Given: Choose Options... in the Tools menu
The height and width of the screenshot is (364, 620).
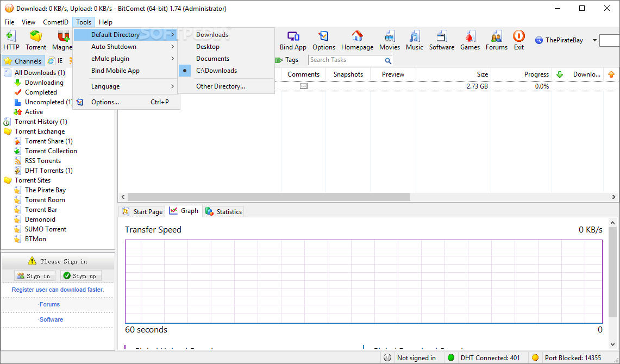Looking at the screenshot, I should (125, 102).
